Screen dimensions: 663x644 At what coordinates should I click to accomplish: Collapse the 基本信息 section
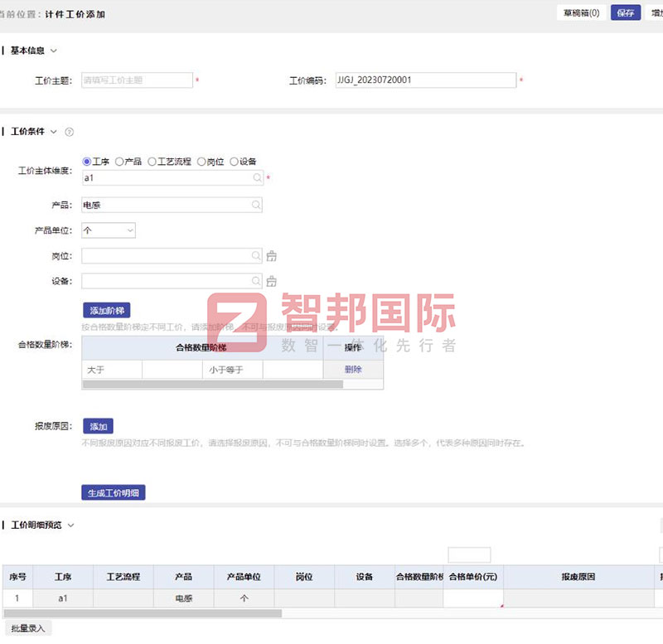point(52,51)
